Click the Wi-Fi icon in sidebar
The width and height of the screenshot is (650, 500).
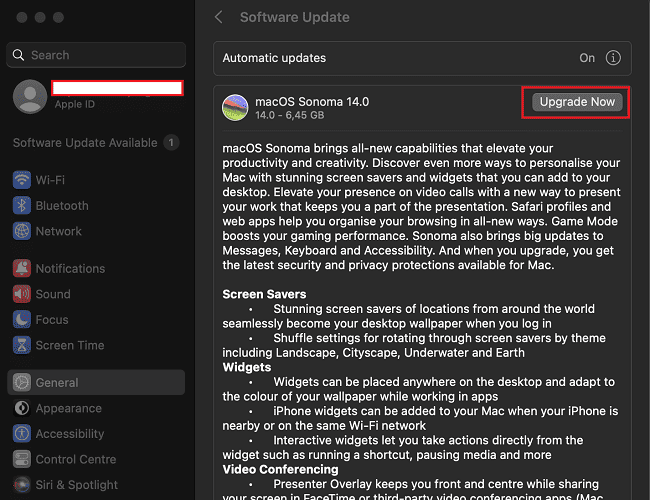coord(22,180)
